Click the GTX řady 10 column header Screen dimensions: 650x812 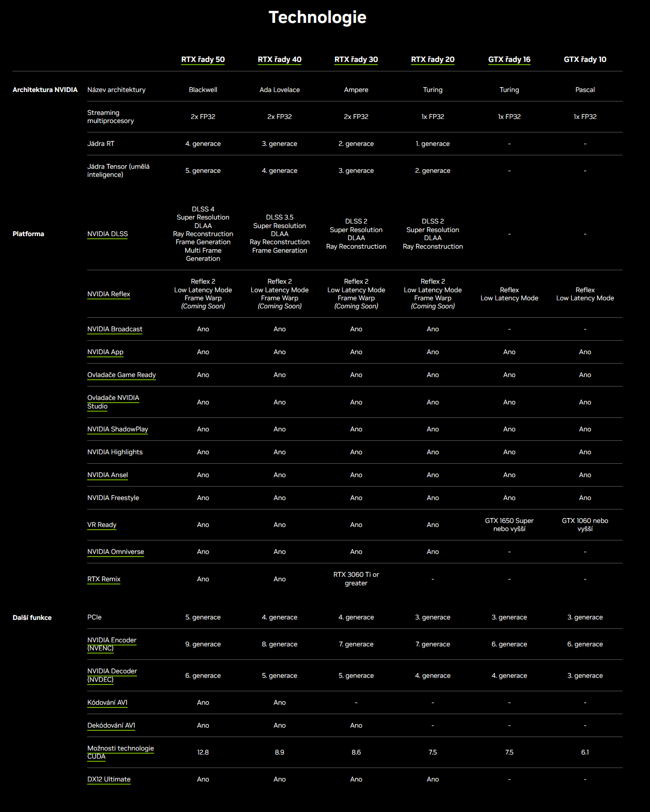pyautogui.click(x=585, y=59)
